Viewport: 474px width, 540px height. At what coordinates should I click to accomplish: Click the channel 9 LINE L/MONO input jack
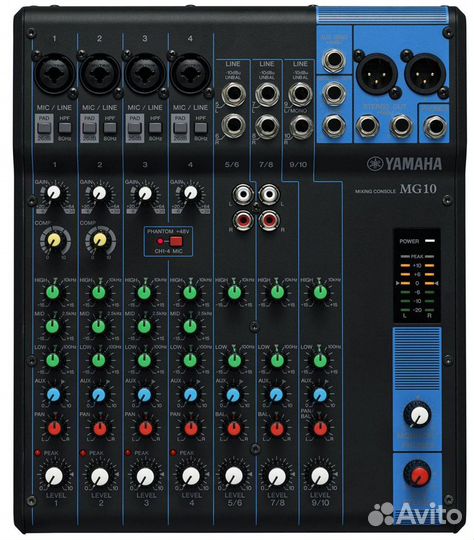click(300, 94)
